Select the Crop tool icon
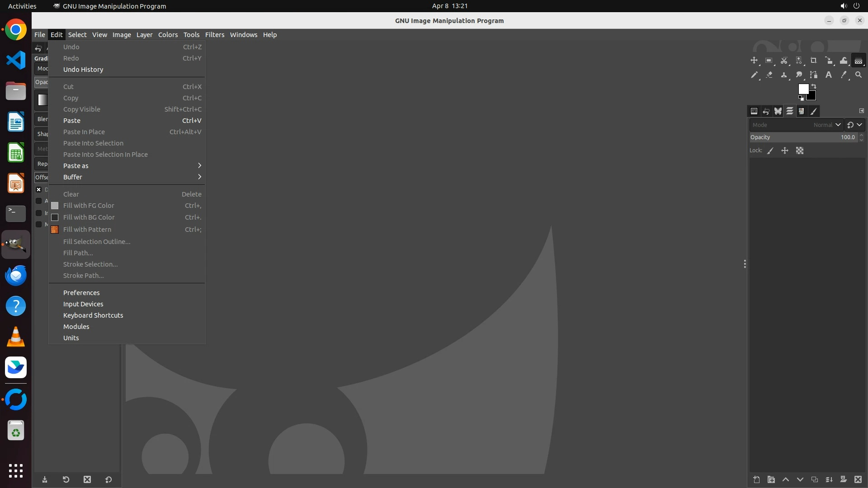The height and width of the screenshot is (488, 868). 814,61
